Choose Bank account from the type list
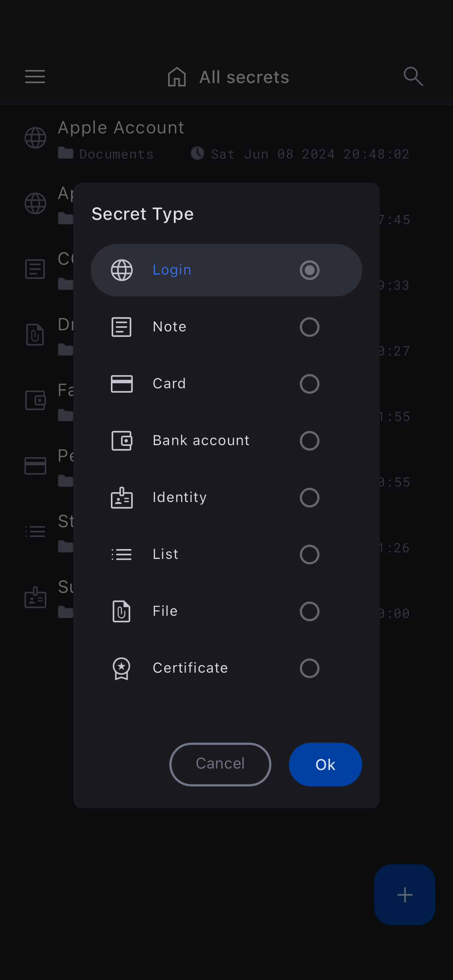Image resolution: width=453 pixels, height=980 pixels. pyautogui.click(x=201, y=440)
